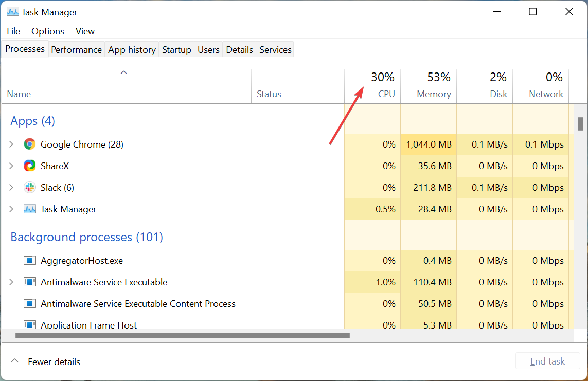This screenshot has width=588, height=381.
Task: Sort processes by Memory column header
Action: [429, 86]
